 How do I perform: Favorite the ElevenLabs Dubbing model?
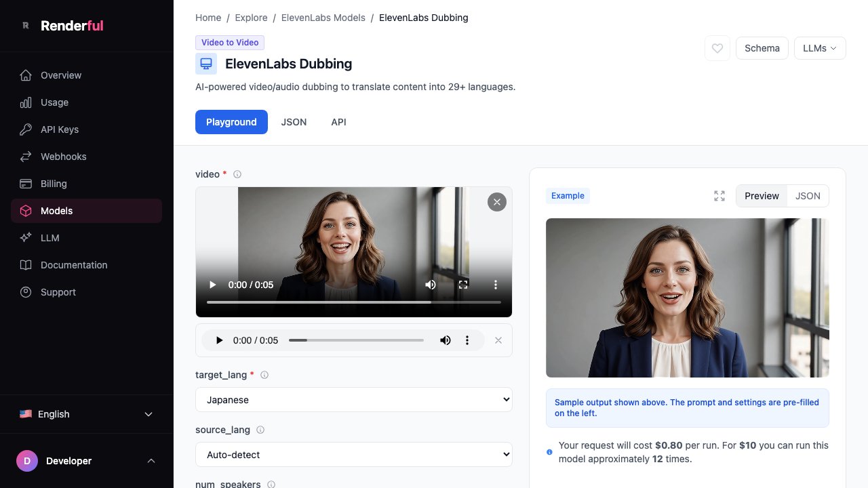(717, 48)
